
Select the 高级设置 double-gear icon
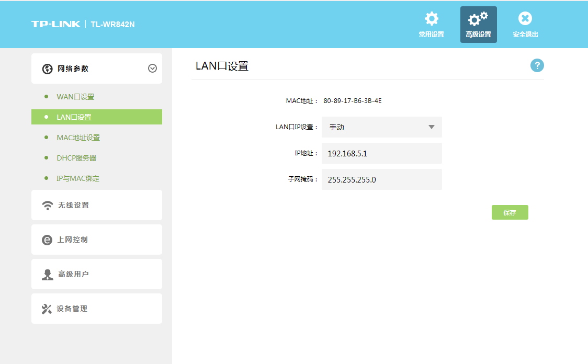pos(478,19)
